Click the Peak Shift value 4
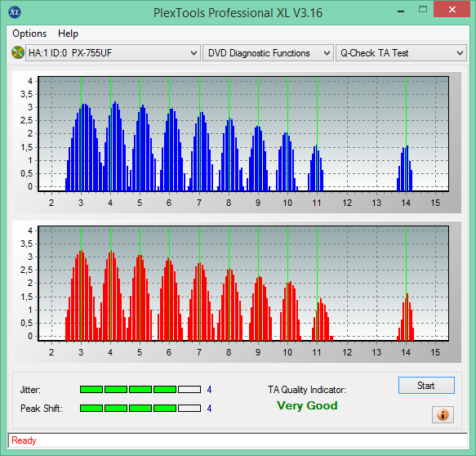Screen dimensions: 476x456 [209, 408]
